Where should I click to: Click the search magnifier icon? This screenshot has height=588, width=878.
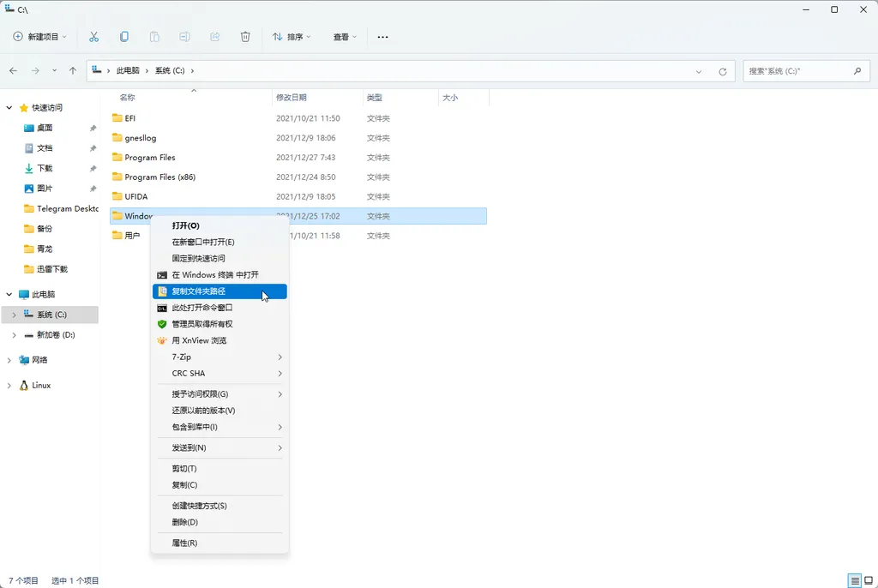(x=857, y=71)
